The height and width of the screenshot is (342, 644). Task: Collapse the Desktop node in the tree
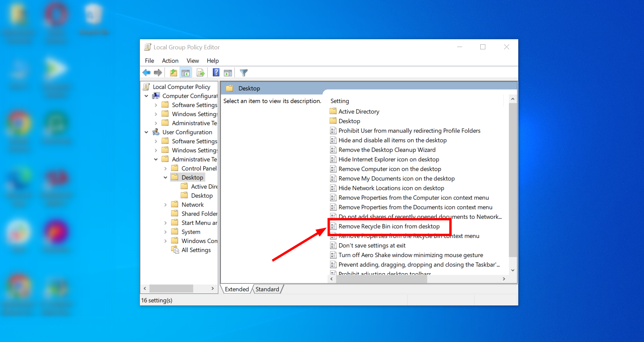pos(165,177)
